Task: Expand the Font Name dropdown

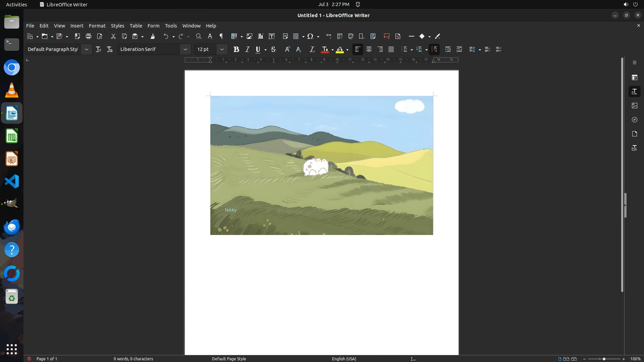Action: (x=185, y=49)
